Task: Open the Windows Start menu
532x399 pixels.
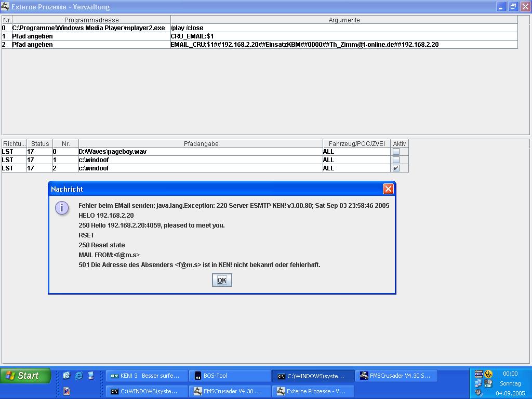Action: click(x=25, y=376)
